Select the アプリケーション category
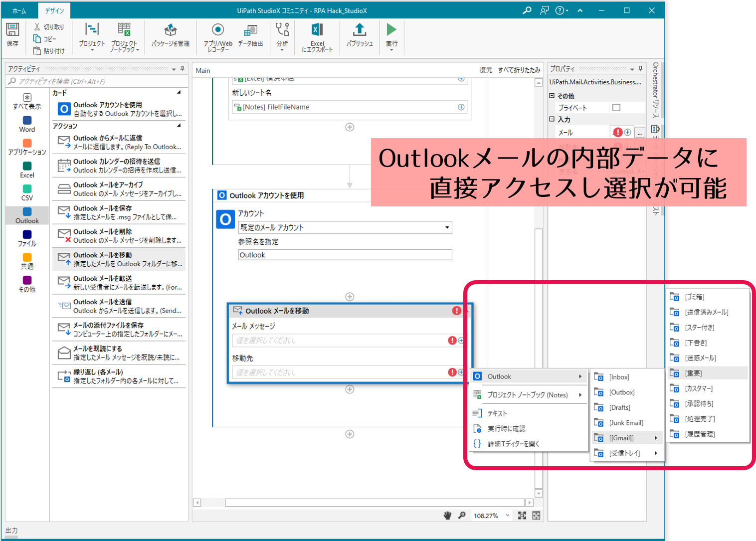 27,147
